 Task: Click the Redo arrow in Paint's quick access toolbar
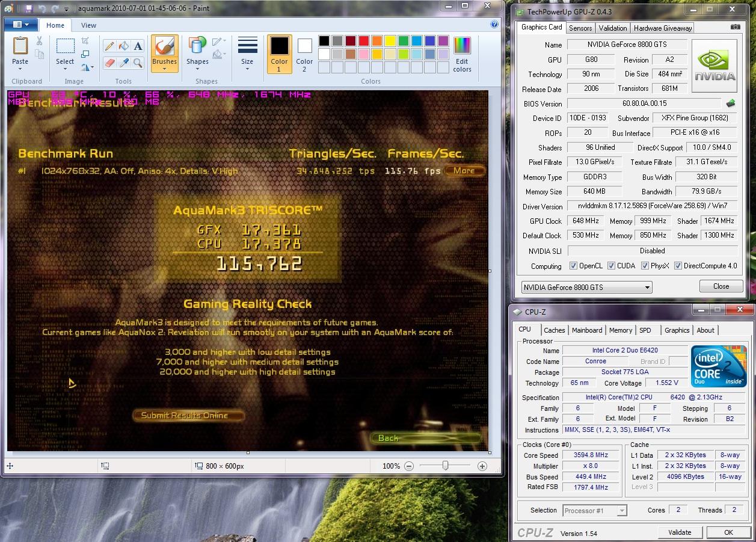(x=55, y=8)
